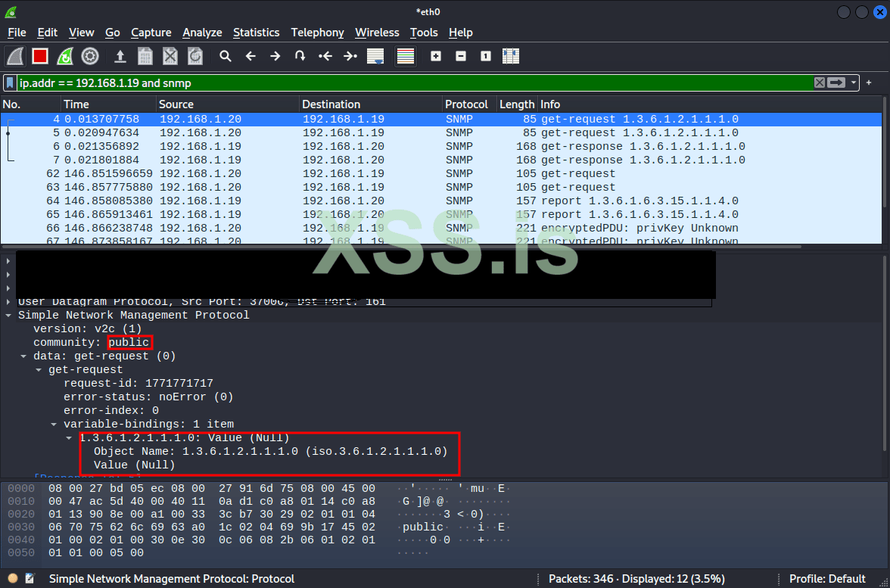Sort packets by the No. column header

coord(30,104)
